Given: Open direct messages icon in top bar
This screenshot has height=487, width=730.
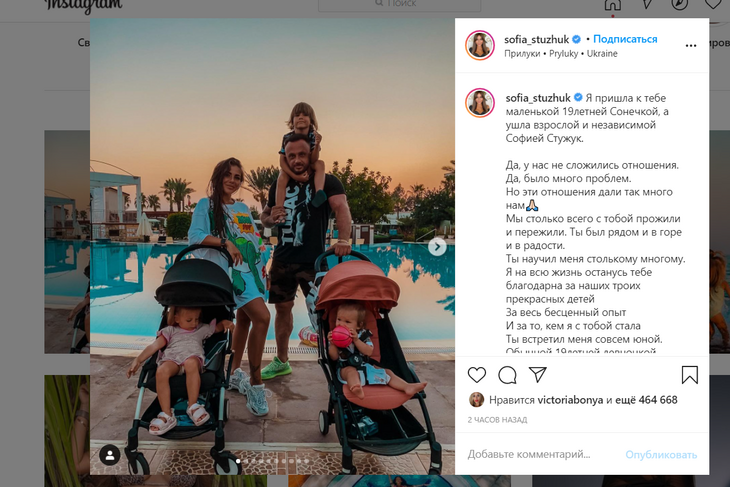Looking at the screenshot, I should [648, 4].
